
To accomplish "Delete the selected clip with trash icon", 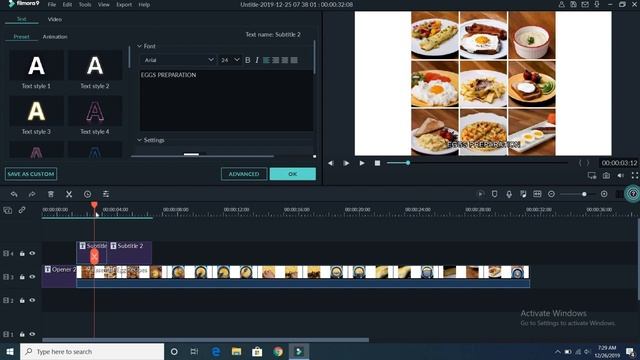I will [51, 194].
